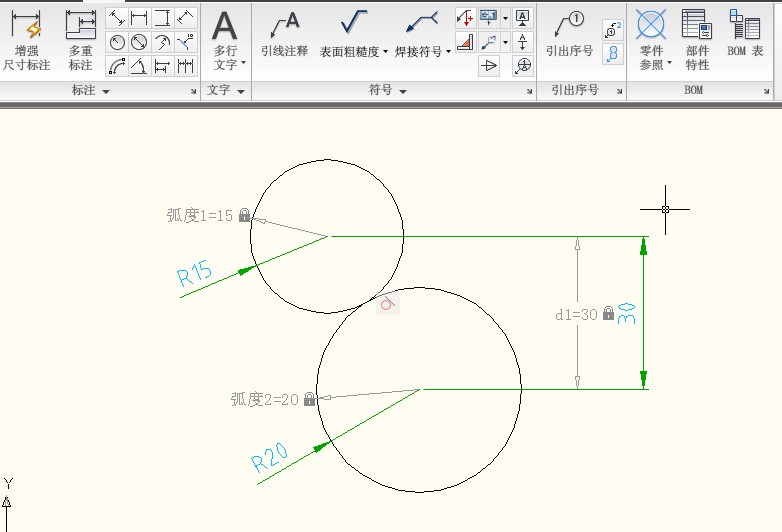Click the baseline dimension icon
Screen dimensions: 782x532
tap(162, 66)
